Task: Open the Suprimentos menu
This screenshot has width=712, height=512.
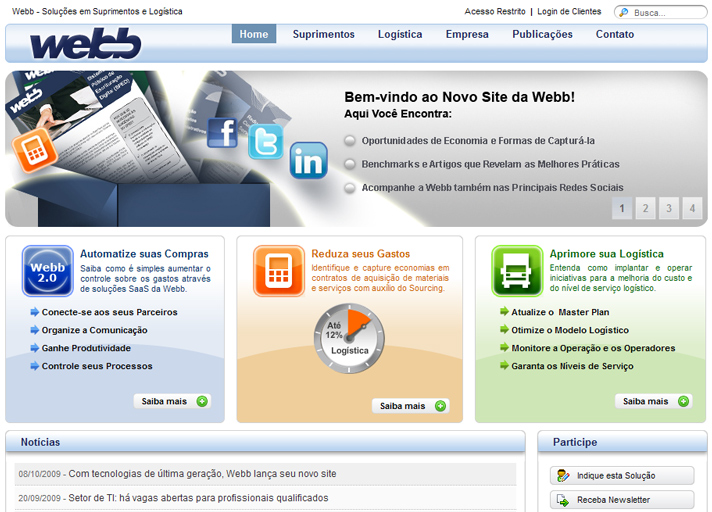Action: [323, 34]
